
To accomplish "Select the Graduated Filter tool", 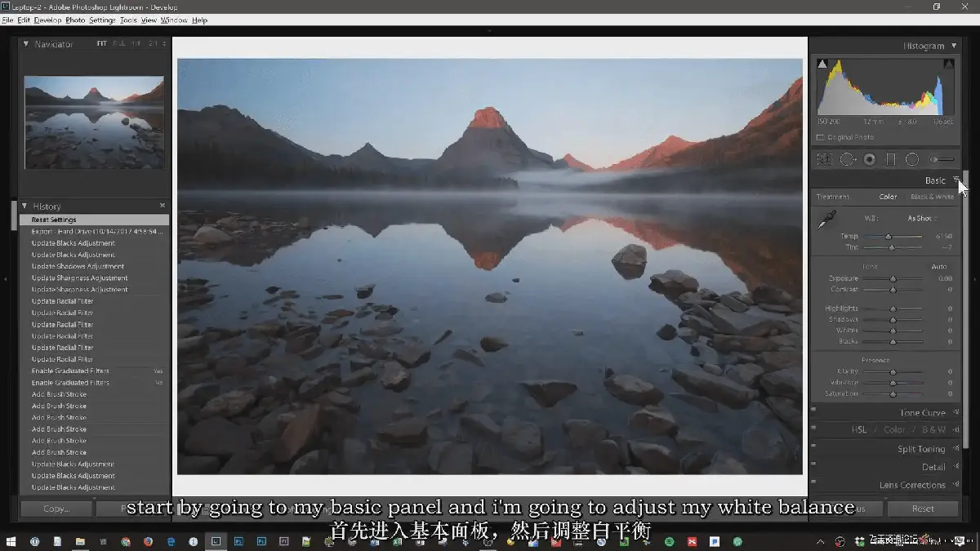I will [x=891, y=160].
